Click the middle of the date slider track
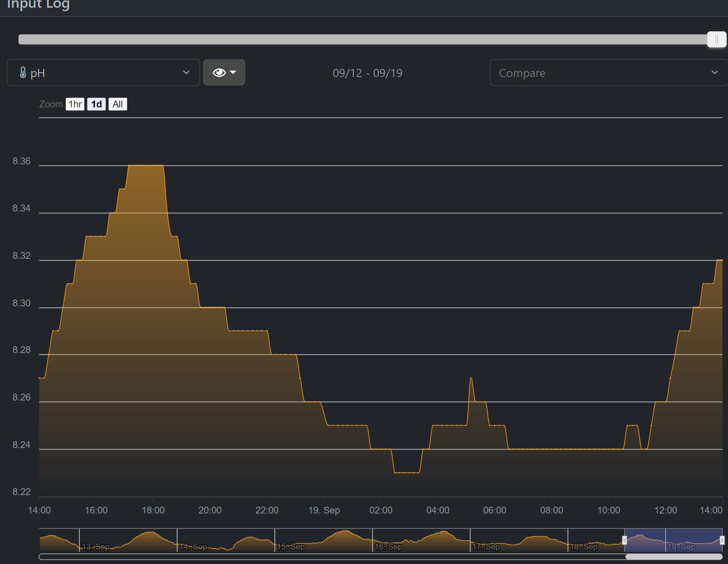The width and height of the screenshot is (728, 564). tap(364, 39)
